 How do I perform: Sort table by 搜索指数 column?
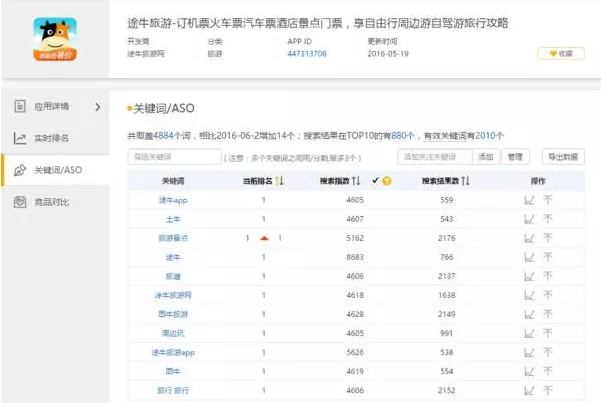356,181
